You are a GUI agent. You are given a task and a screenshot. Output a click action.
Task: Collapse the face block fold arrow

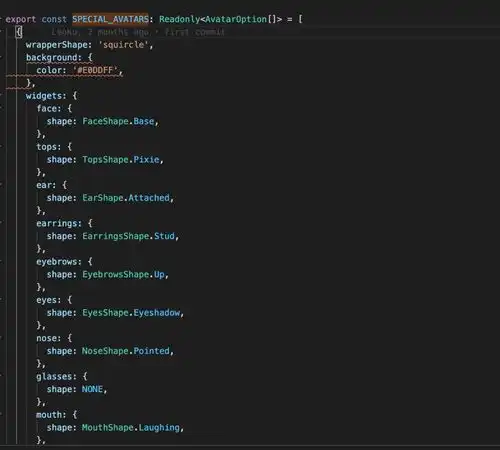point(2,108)
